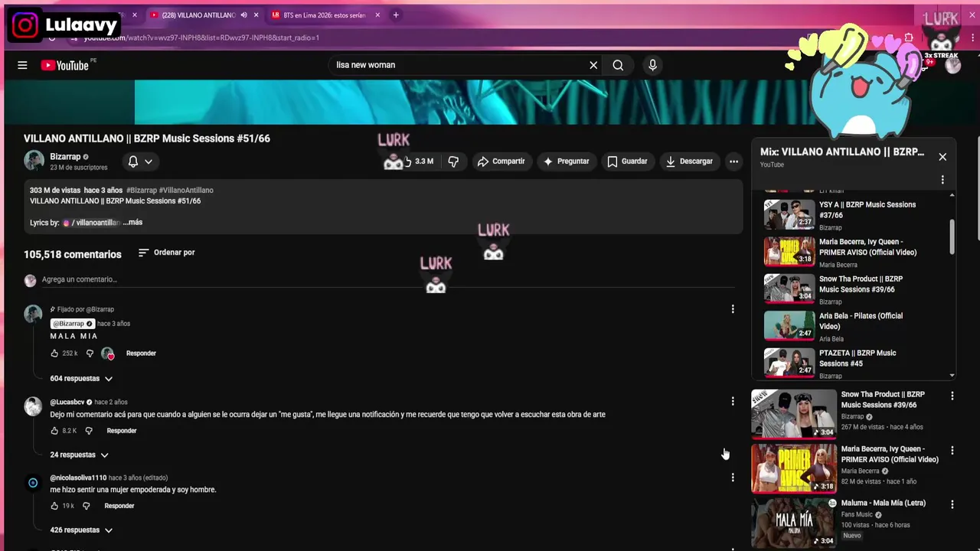Screen dimensions: 980x551
Task: Dislike the @Lucasbcv comment
Action: (89, 431)
